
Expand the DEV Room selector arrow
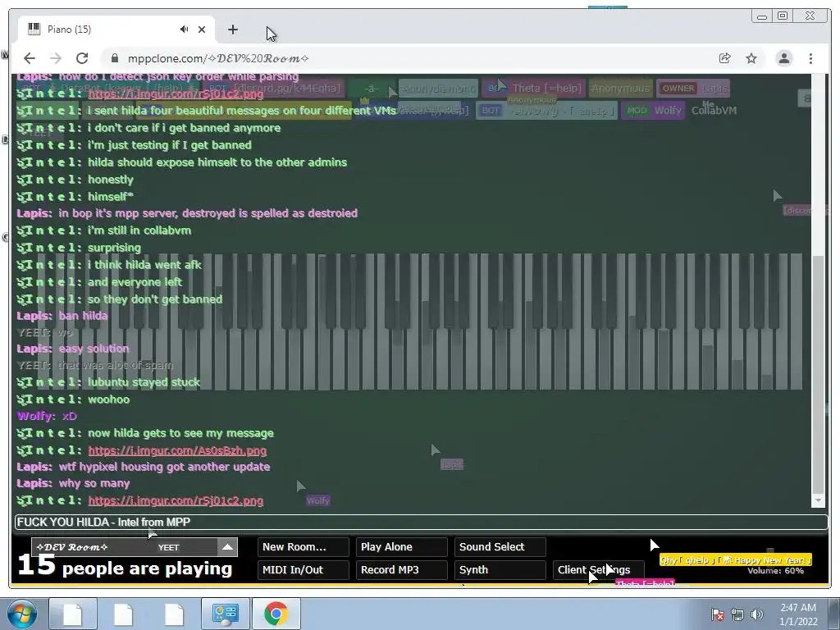[227, 547]
